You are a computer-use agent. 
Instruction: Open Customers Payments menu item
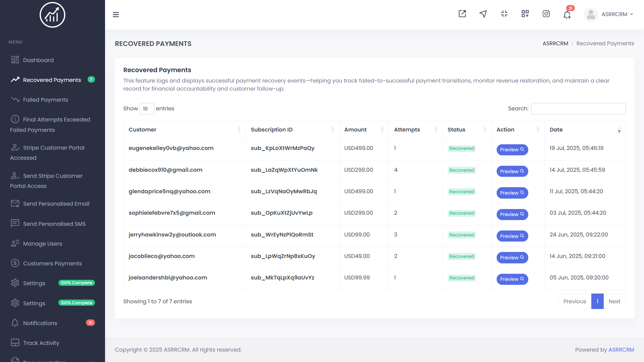point(52,263)
